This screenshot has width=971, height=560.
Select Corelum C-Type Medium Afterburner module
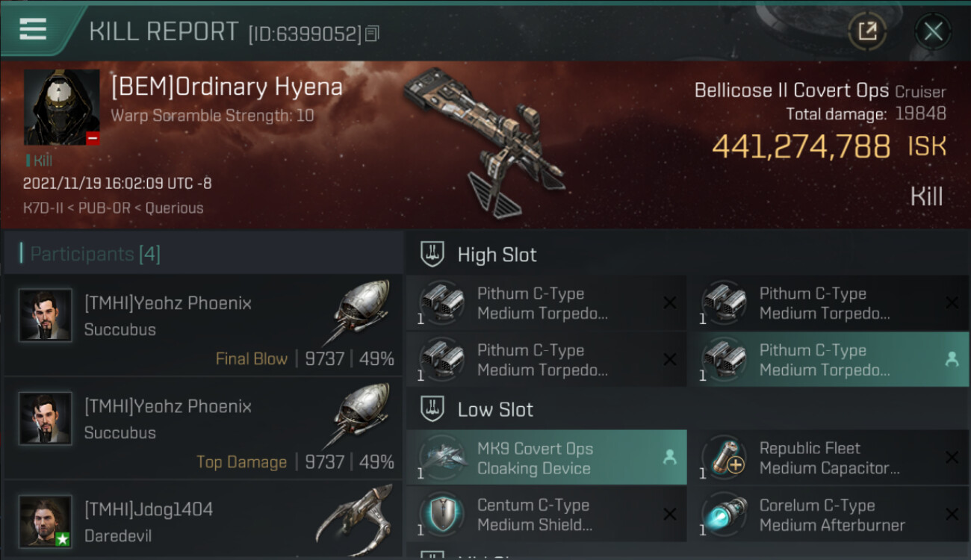click(x=828, y=514)
